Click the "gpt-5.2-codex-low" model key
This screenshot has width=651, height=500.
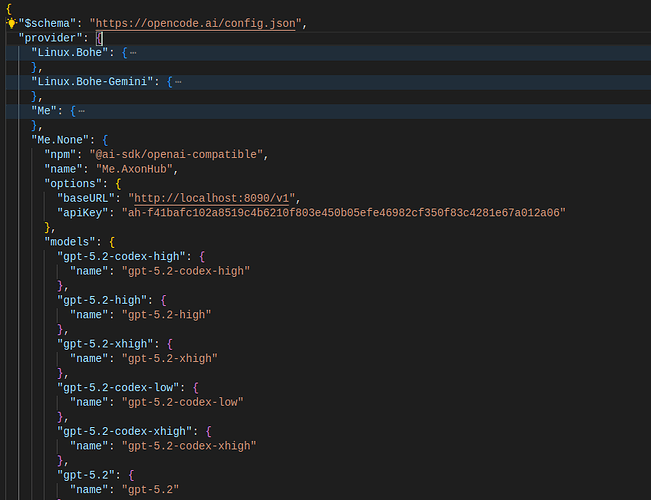(118, 387)
